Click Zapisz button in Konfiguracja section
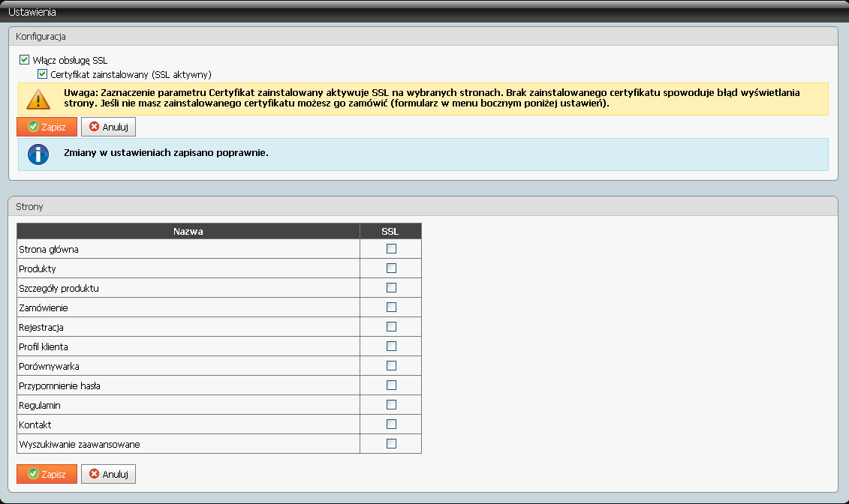Viewport: 849px width, 504px height. [x=47, y=127]
